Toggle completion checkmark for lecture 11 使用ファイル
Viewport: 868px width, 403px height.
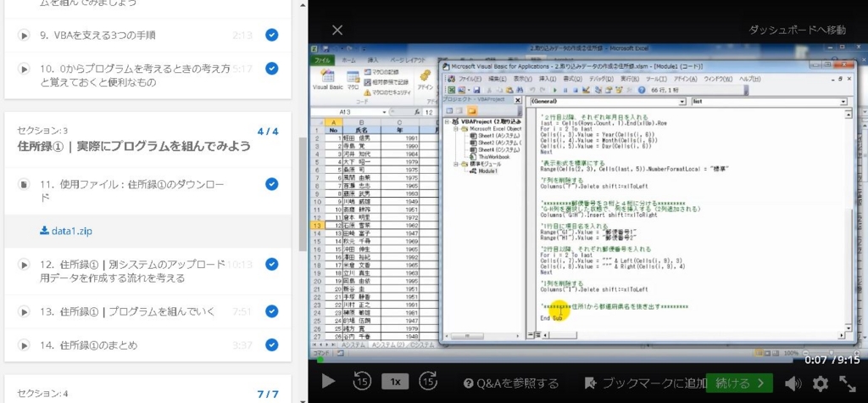(271, 184)
